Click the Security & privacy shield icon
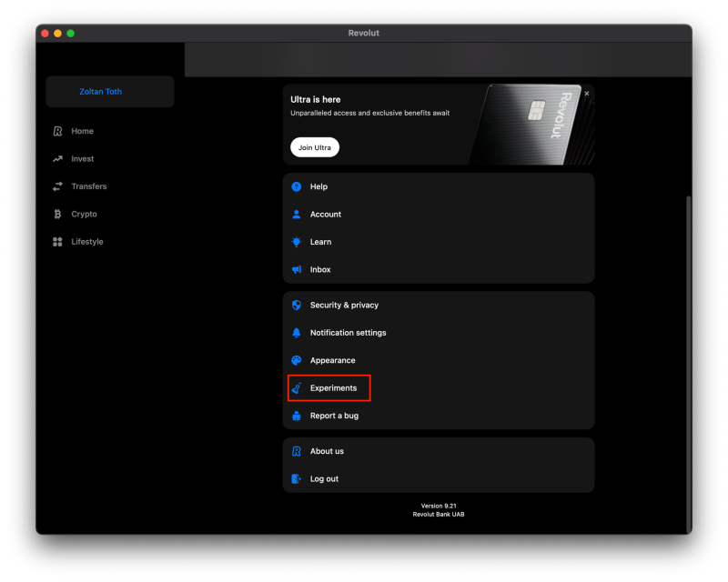728x582 pixels. click(x=297, y=305)
